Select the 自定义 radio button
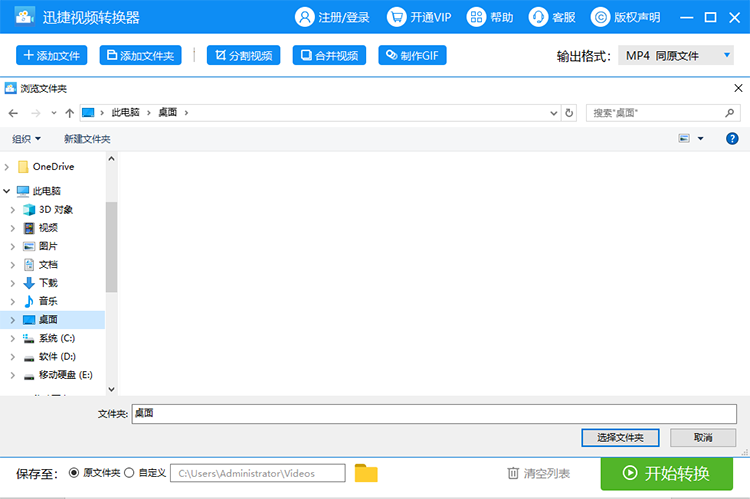Screen dimensions: 750x499 click(129, 473)
